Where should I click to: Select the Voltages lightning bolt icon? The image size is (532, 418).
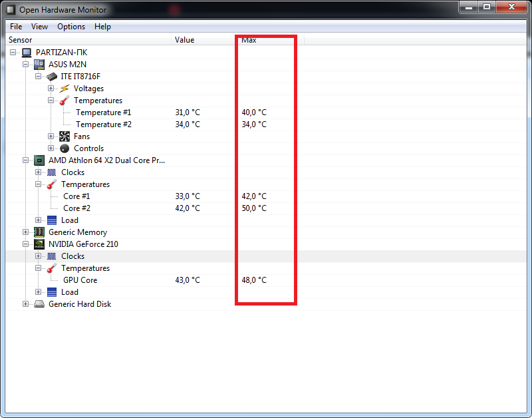(64, 89)
